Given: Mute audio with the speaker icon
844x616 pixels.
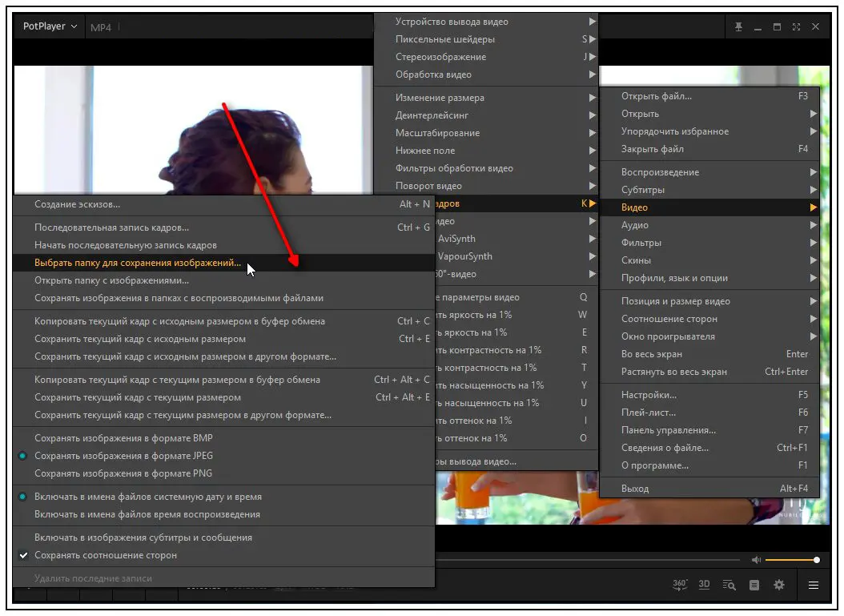Looking at the screenshot, I should [756, 560].
